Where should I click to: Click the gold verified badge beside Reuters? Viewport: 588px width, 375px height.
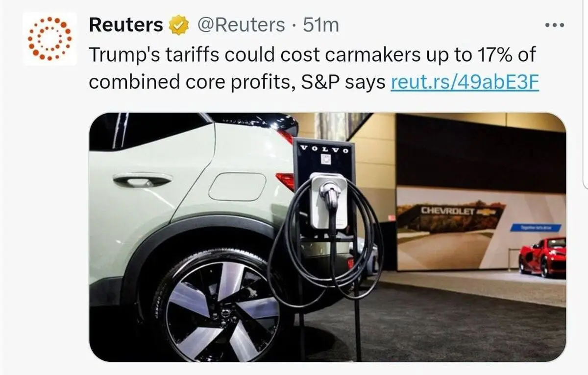[x=179, y=25]
